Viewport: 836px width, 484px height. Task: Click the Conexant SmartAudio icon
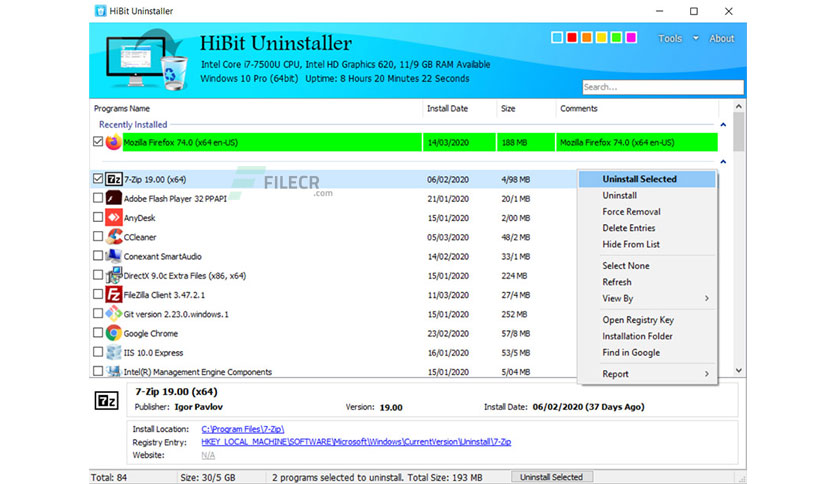[113, 256]
